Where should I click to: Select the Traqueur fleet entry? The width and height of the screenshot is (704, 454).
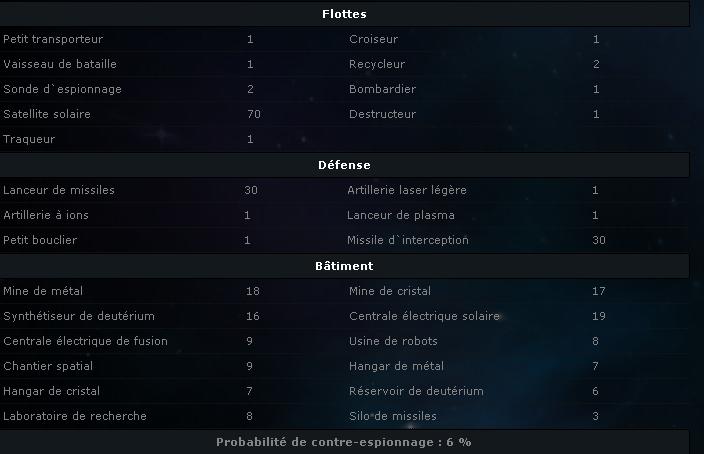pos(29,139)
